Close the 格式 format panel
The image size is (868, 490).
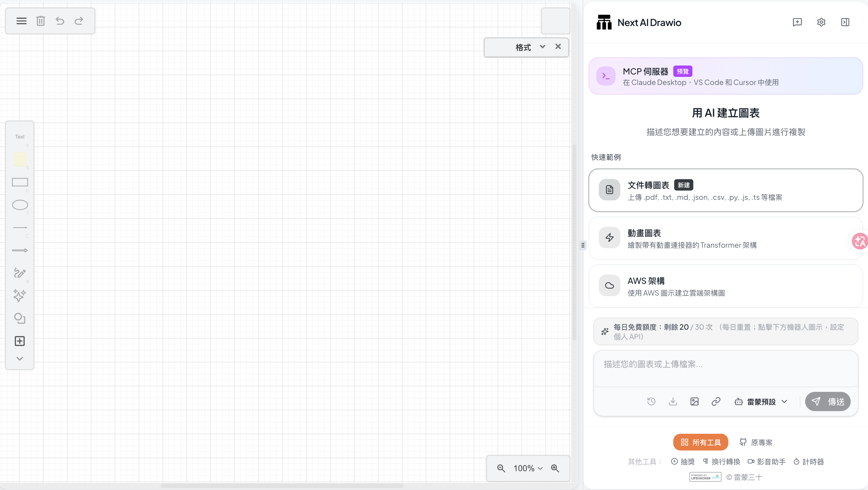click(x=558, y=46)
